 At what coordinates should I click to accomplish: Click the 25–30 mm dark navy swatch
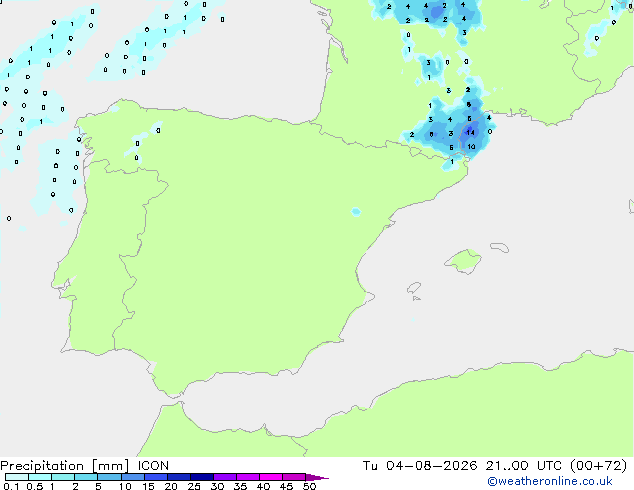click(202, 477)
